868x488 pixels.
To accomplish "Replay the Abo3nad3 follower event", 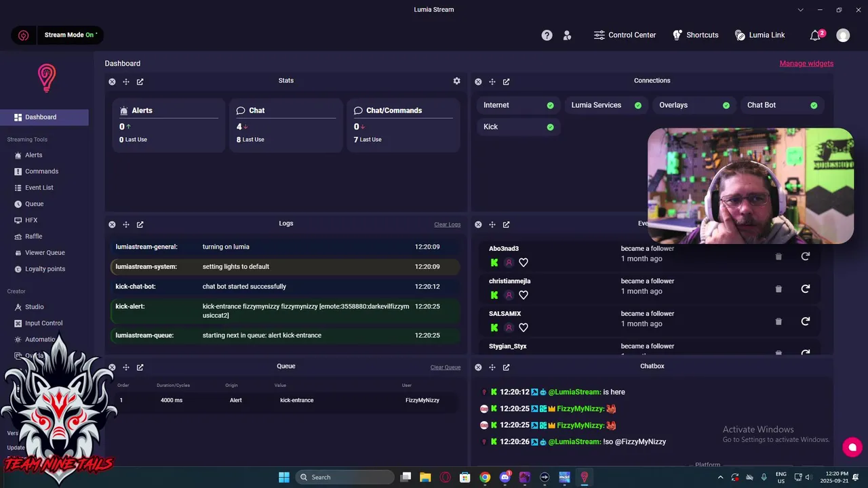I will pos(806,256).
